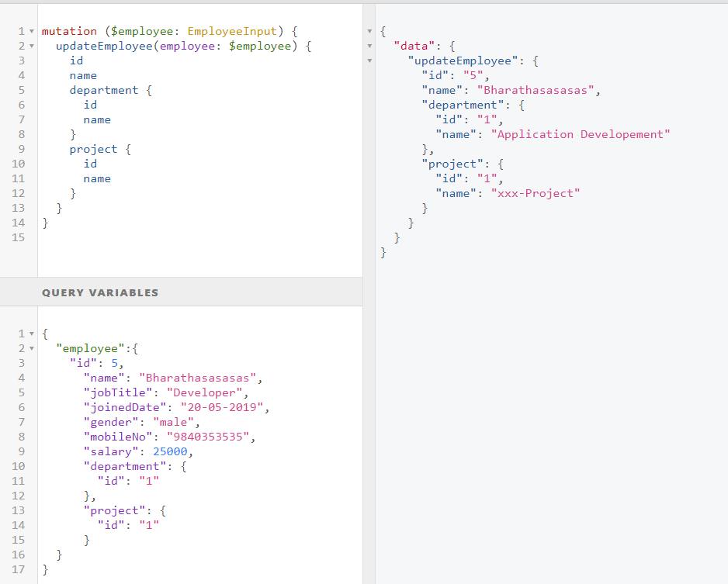Viewport: 728px width, 584px height.
Task: Click "updateEmployee" key in response pane
Action: pos(463,60)
